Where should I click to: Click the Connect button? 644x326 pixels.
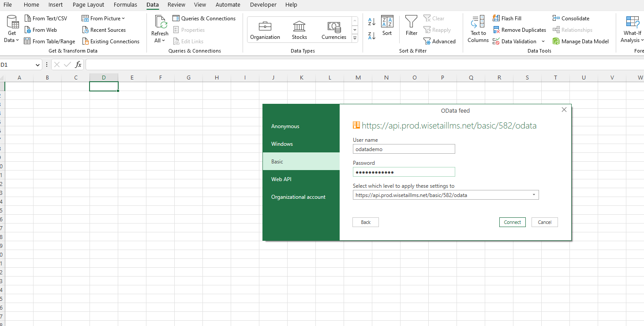[x=512, y=222]
